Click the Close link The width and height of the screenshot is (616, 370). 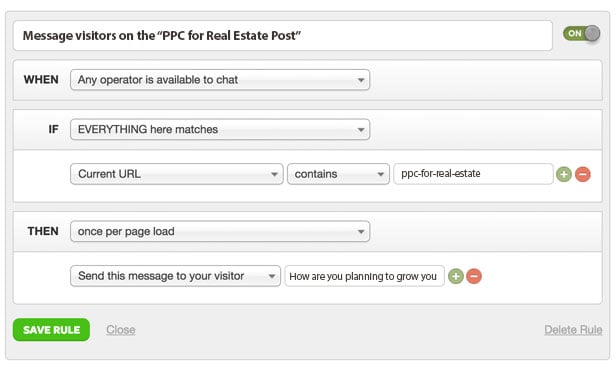coord(121,330)
